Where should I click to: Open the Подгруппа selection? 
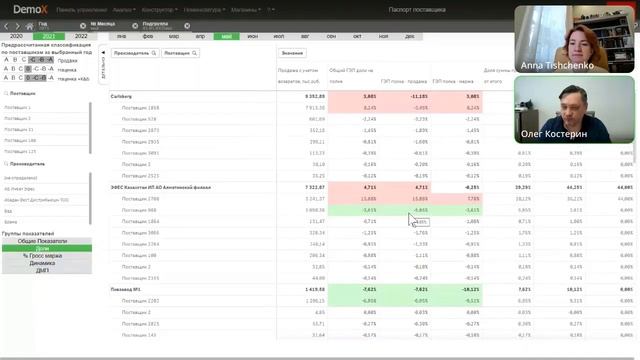(x=161, y=26)
